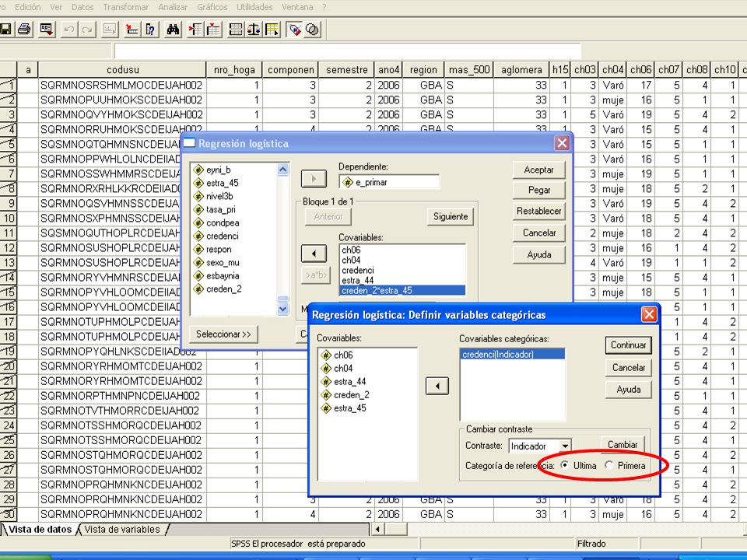Click the Pegar button
Image resolution: width=747 pixels, height=560 pixels.
pyautogui.click(x=538, y=190)
